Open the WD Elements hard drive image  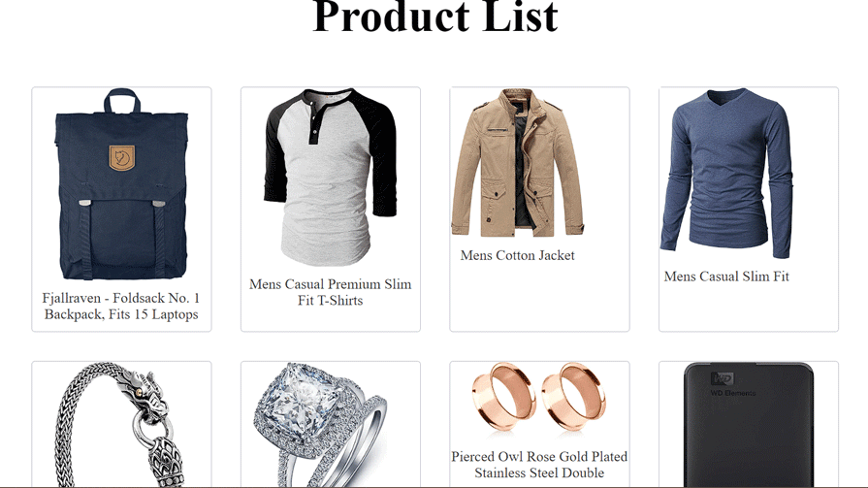coord(749,425)
